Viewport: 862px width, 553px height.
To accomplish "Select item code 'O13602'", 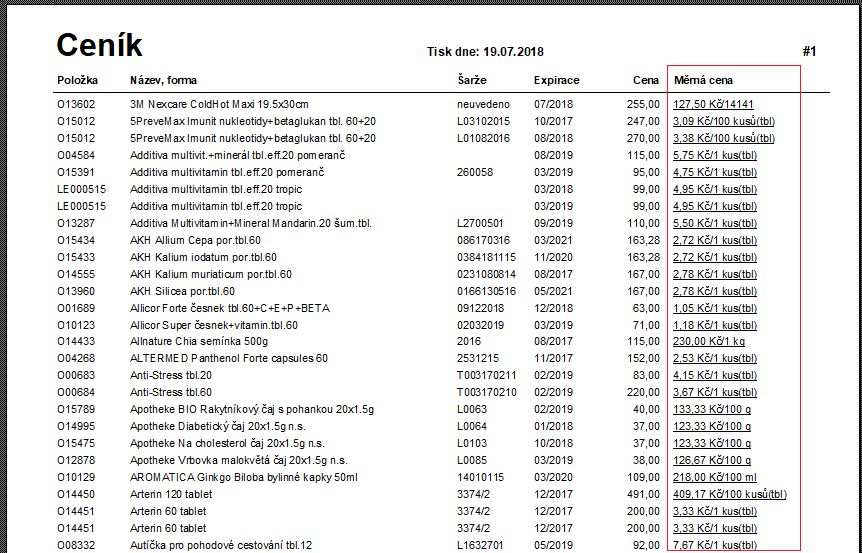I will pos(76,104).
